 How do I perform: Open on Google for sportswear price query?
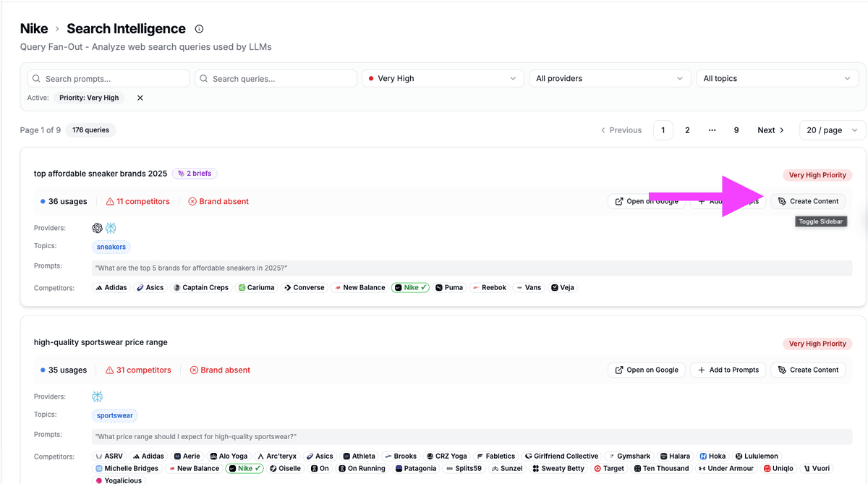pos(646,370)
